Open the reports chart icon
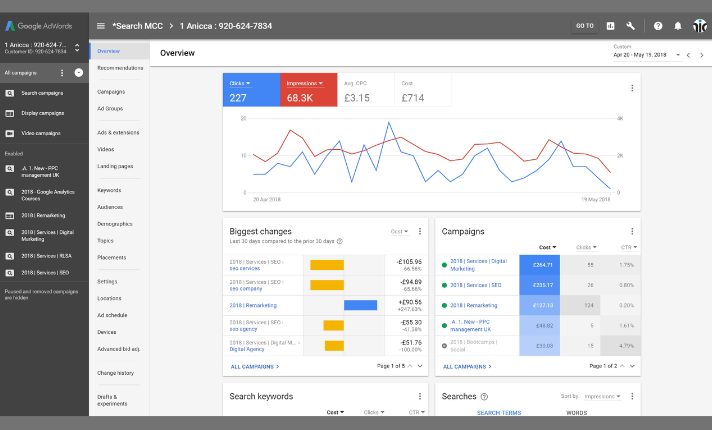 [x=610, y=26]
